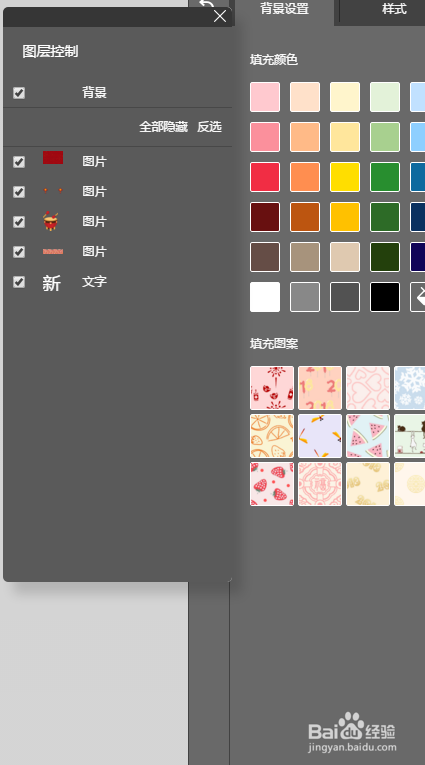Pick the taupe fill color
Screen dimensions: 425x765
pyautogui.click(x=305, y=257)
